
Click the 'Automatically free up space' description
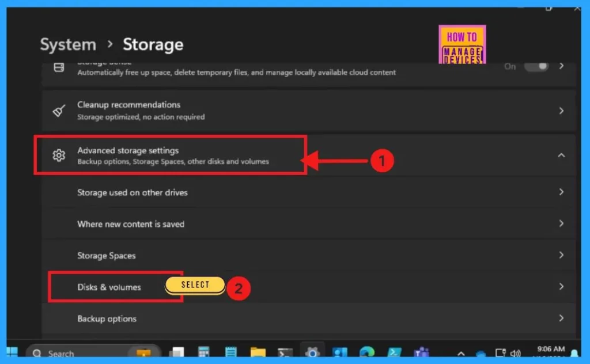point(236,72)
